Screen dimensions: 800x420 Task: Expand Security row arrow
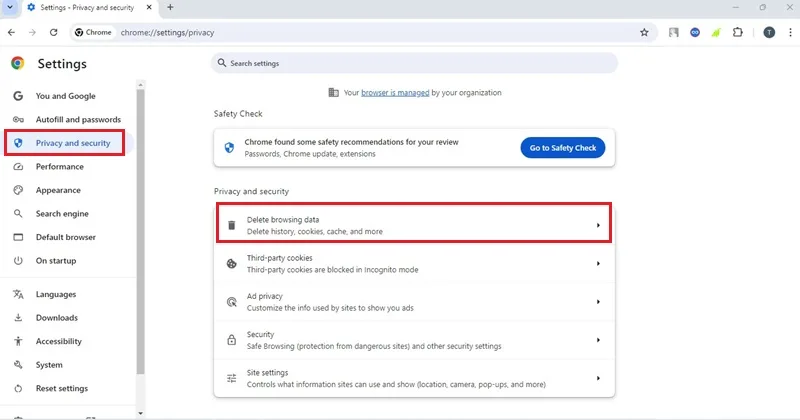coord(598,340)
